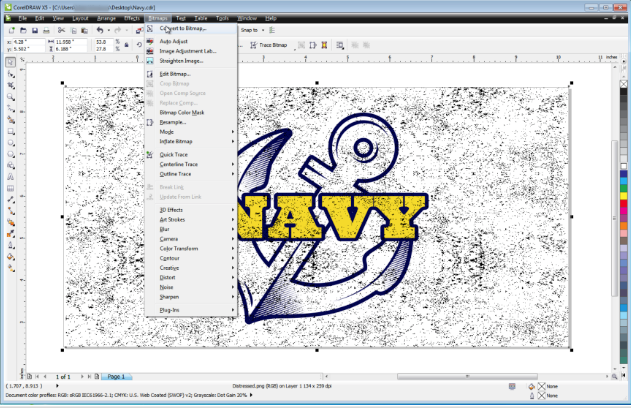This screenshot has width=631, height=408.
Task: Click the Cut scissors icon
Action: coord(61,30)
